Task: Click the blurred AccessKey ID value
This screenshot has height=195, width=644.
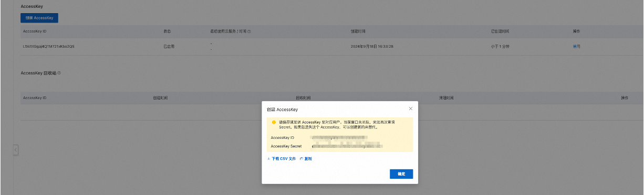Action: pos(339,137)
